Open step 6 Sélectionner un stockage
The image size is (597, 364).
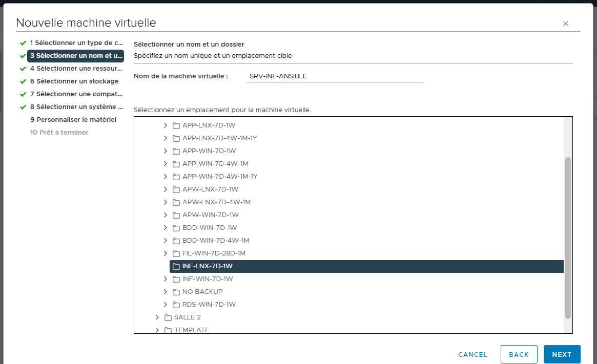(77, 81)
